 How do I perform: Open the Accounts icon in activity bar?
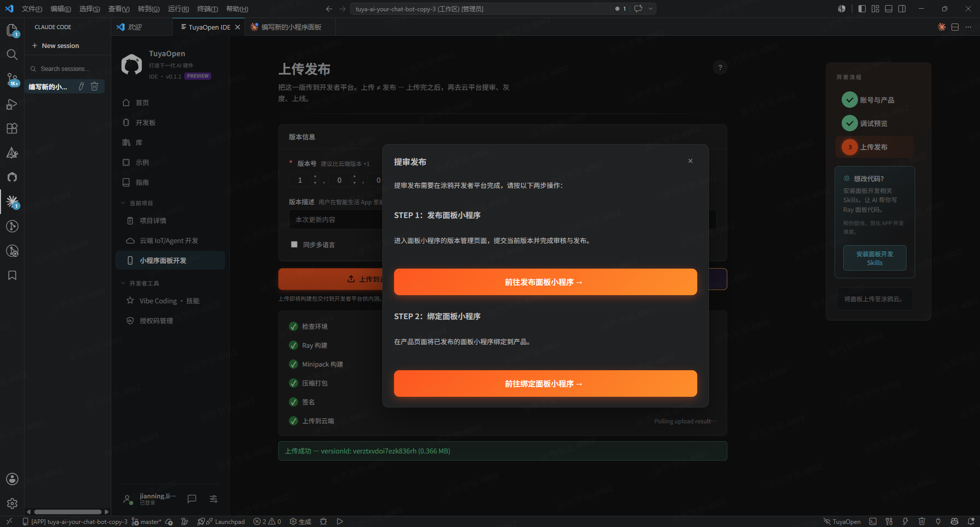pos(12,479)
